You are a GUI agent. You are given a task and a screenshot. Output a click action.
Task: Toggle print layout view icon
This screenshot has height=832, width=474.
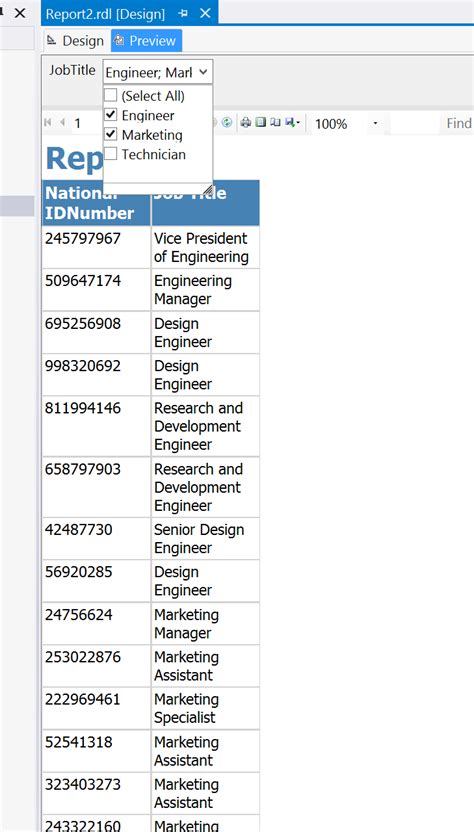[260, 123]
